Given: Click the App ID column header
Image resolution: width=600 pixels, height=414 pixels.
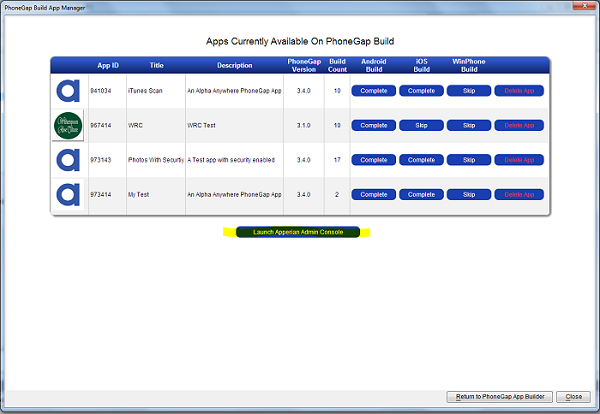Looking at the screenshot, I should [108, 65].
